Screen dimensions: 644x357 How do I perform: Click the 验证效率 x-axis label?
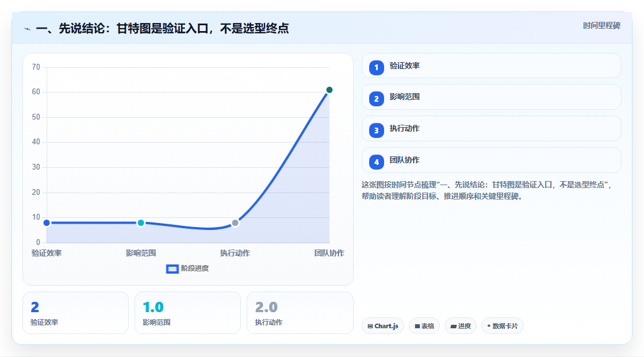pyautogui.click(x=47, y=253)
